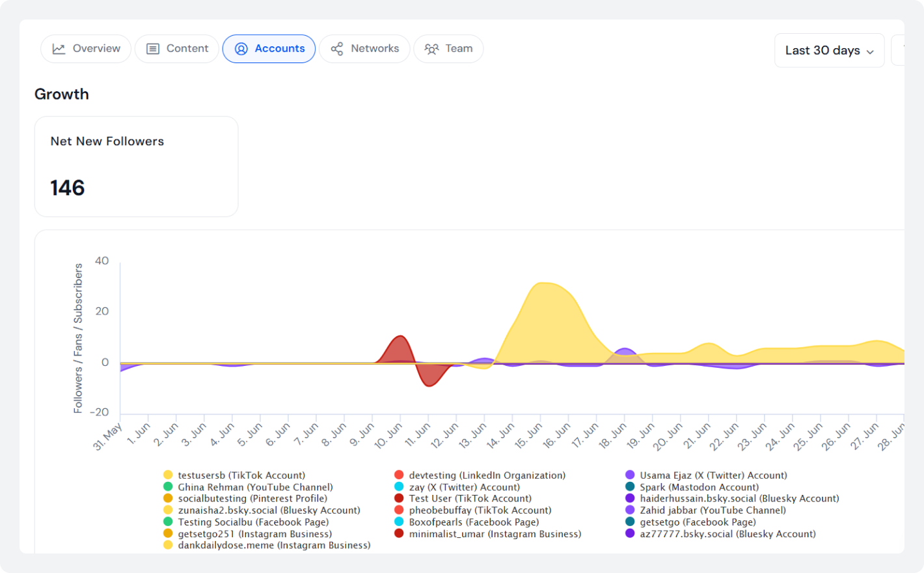Go to the Networks tab

(x=364, y=49)
